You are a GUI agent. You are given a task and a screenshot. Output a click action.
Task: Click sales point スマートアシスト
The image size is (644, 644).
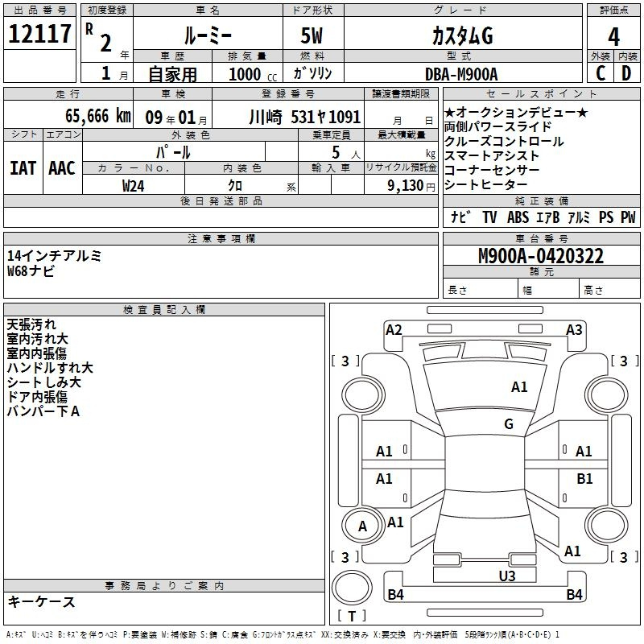[492, 155]
